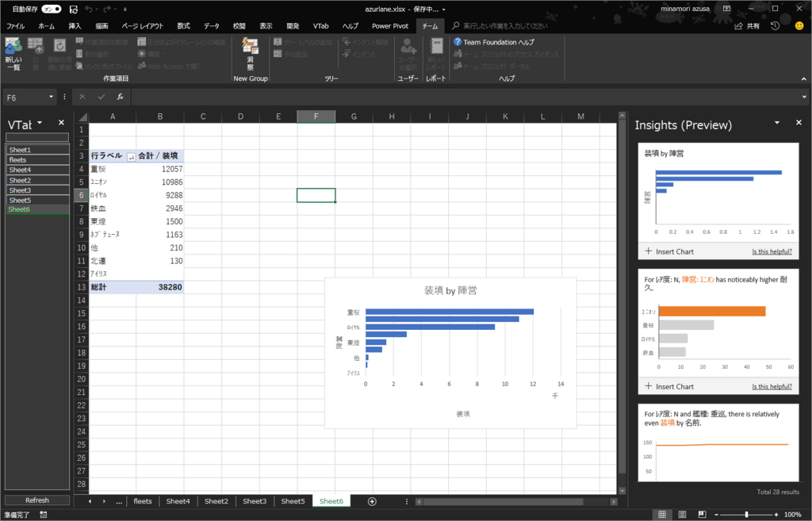Select the 装填 by 陣営 insight chart thumbnail

(718, 201)
